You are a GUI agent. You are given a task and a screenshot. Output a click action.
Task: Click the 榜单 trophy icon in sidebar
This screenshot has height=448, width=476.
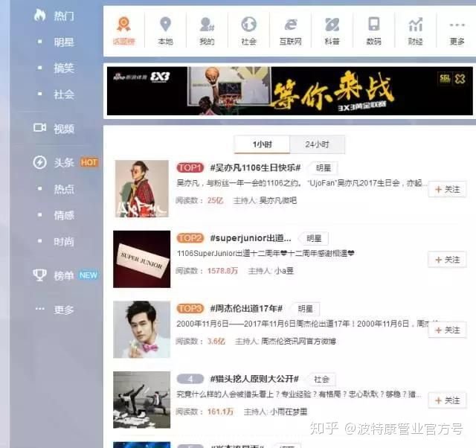tap(39, 275)
